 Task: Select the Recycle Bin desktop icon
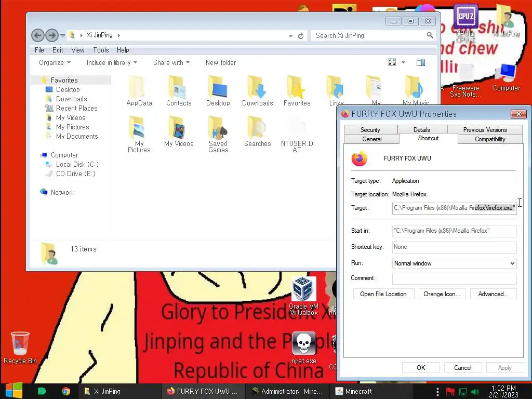tap(20, 348)
